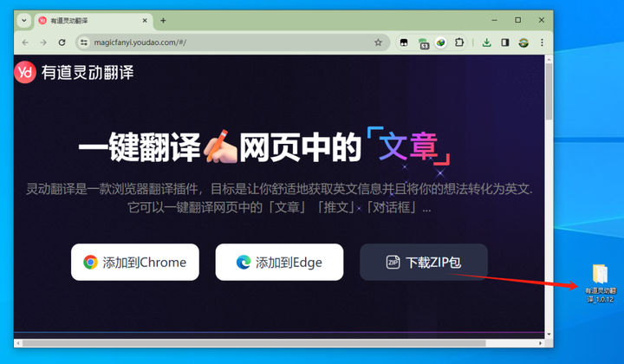This screenshot has height=364, width=624.
Task: Click the magicfanyi.youdao.com address bar
Action: [232, 42]
